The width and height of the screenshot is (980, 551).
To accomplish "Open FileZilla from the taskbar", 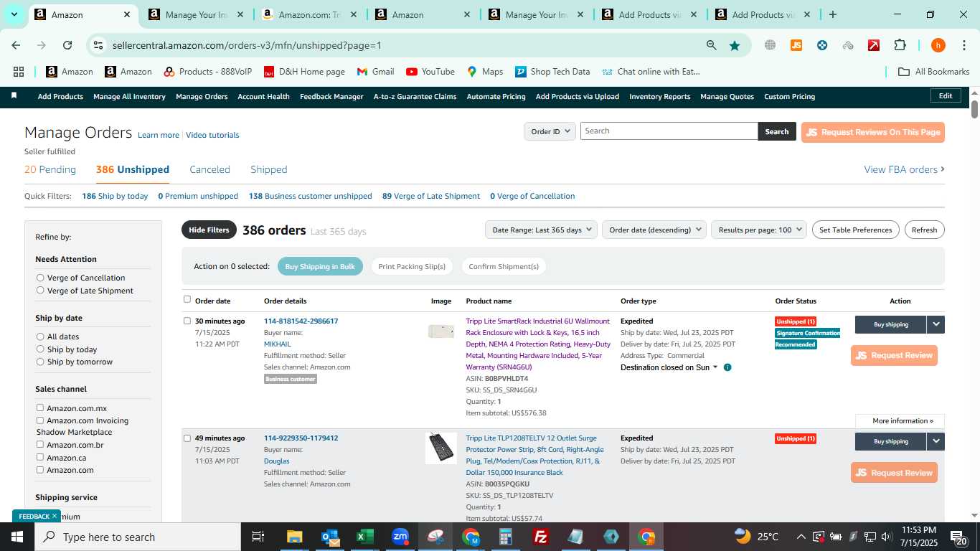I will click(541, 537).
